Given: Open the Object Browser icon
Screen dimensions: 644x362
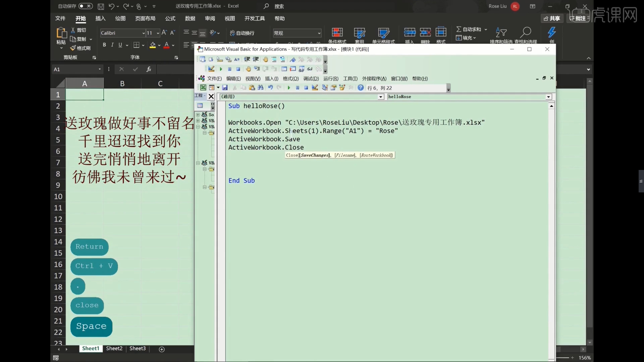Looking at the screenshot, I should [342, 88].
